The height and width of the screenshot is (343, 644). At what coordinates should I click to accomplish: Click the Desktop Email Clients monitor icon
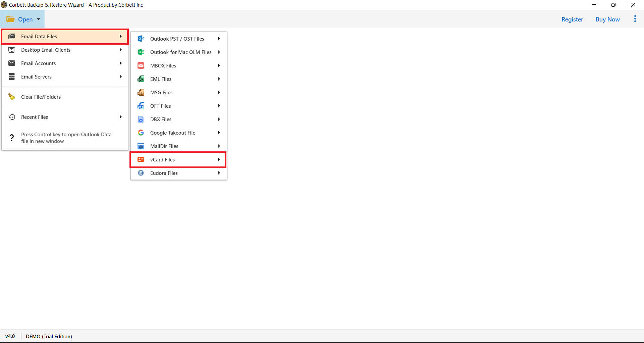click(12, 50)
